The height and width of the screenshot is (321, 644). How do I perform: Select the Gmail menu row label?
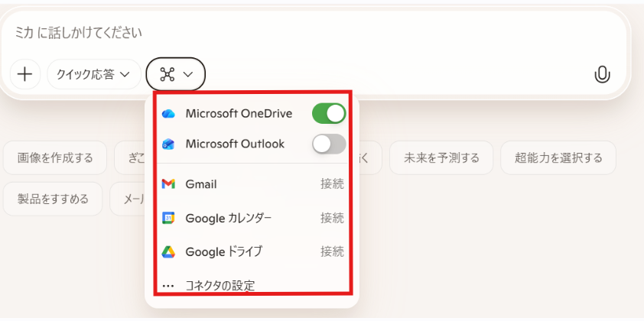[x=201, y=184]
